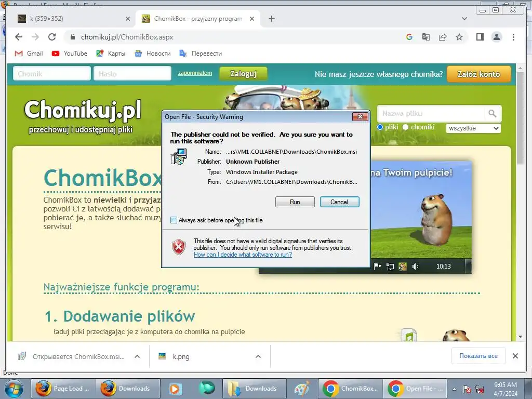Viewport: 532px width, 399px height.
Task: Click the Nazwa pliku search field
Action: click(431, 113)
